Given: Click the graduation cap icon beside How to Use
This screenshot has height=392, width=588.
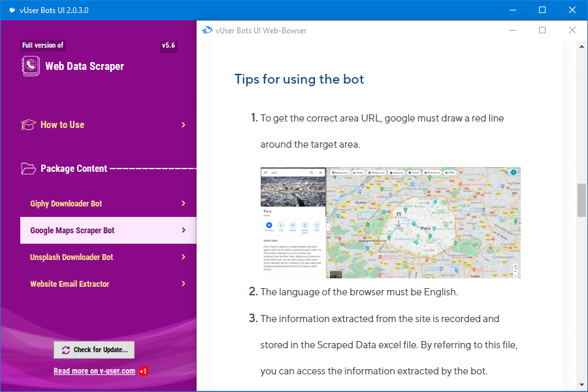Looking at the screenshot, I should point(28,125).
